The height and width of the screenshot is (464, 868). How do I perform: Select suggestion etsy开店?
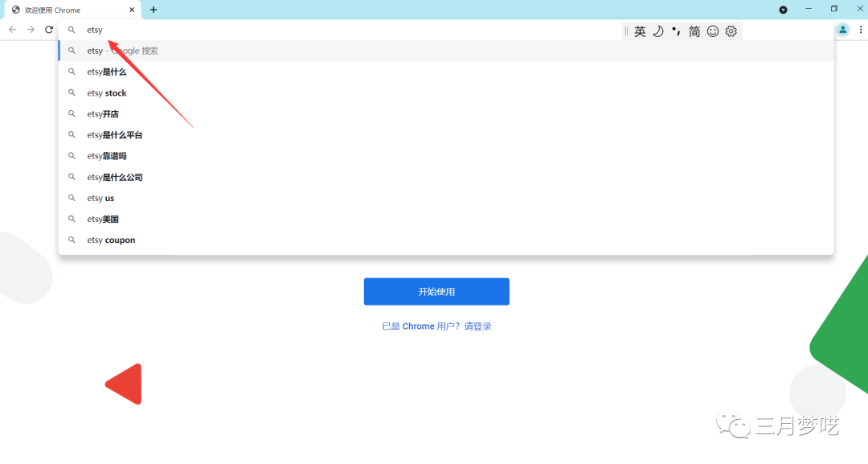446,114
